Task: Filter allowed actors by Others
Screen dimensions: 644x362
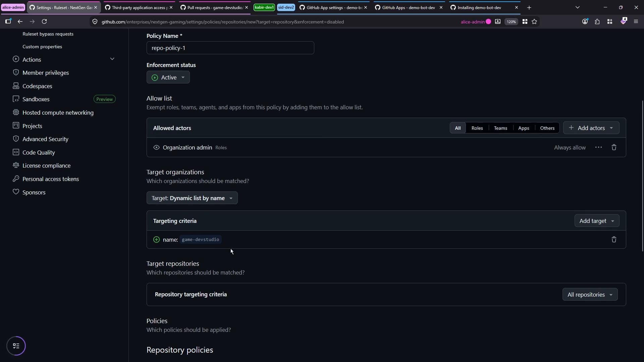Action: pyautogui.click(x=547, y=128)
